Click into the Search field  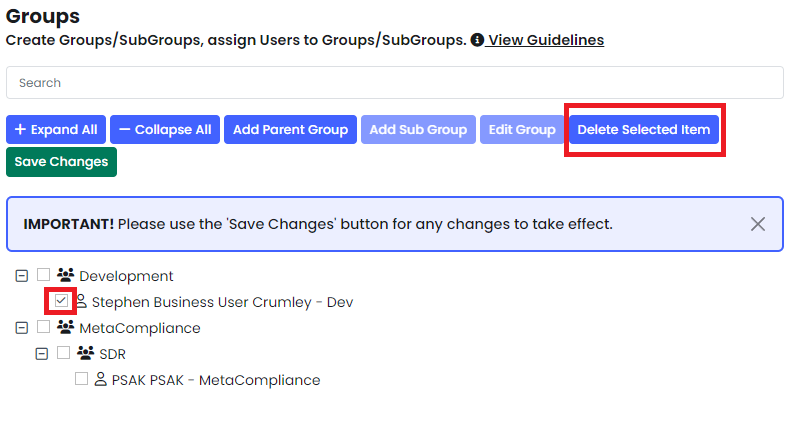395,83
